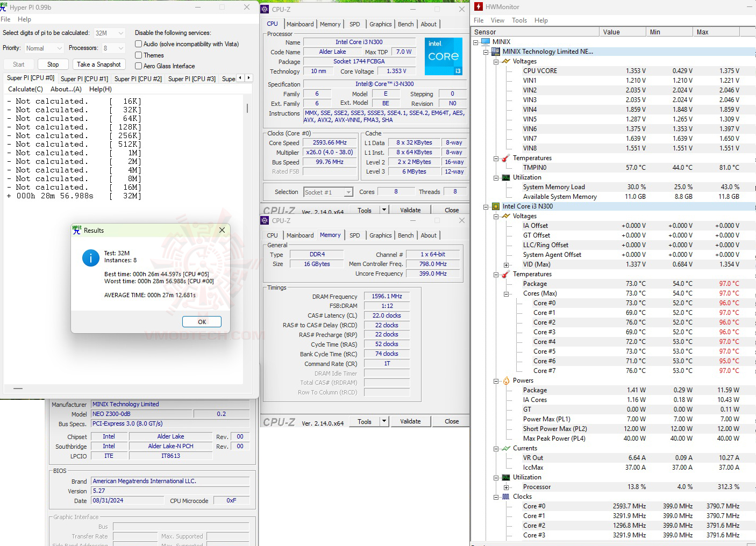The height and width of the screenshot is (546, 756).
Task: Click the Intel Core i3 N300 chip icon
Action: (x=496, y=206)
